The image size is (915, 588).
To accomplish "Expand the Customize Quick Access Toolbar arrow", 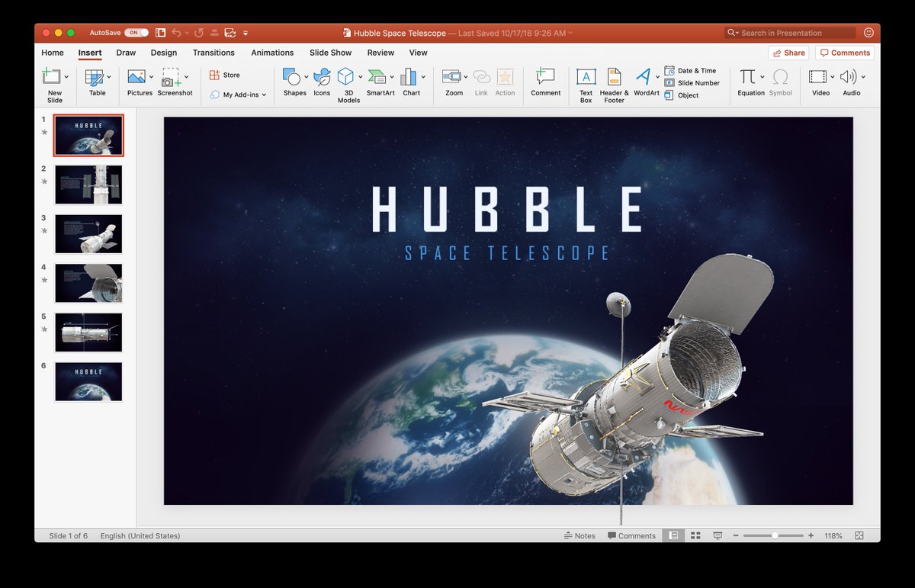I will tap(246, 33).
